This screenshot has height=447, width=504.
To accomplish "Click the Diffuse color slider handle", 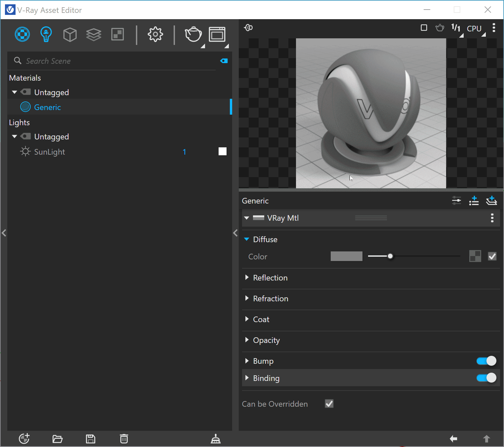I will (390, 256).
